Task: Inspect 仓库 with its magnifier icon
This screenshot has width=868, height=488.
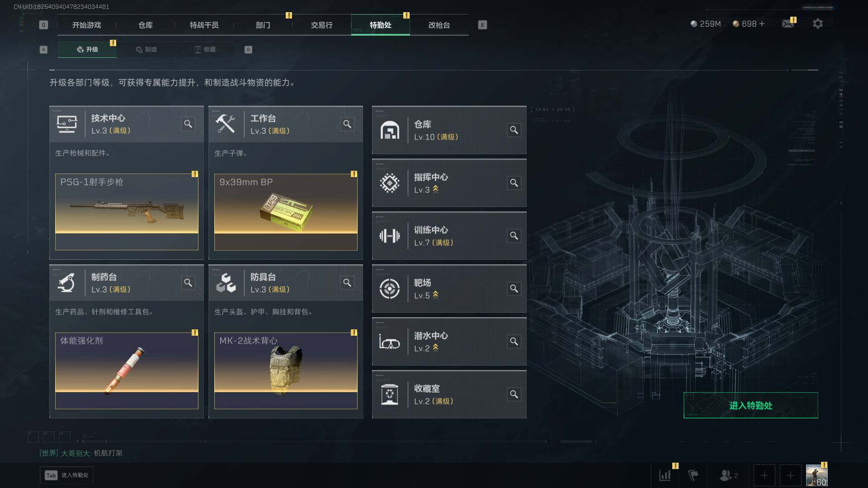Action: pos(514,130)
